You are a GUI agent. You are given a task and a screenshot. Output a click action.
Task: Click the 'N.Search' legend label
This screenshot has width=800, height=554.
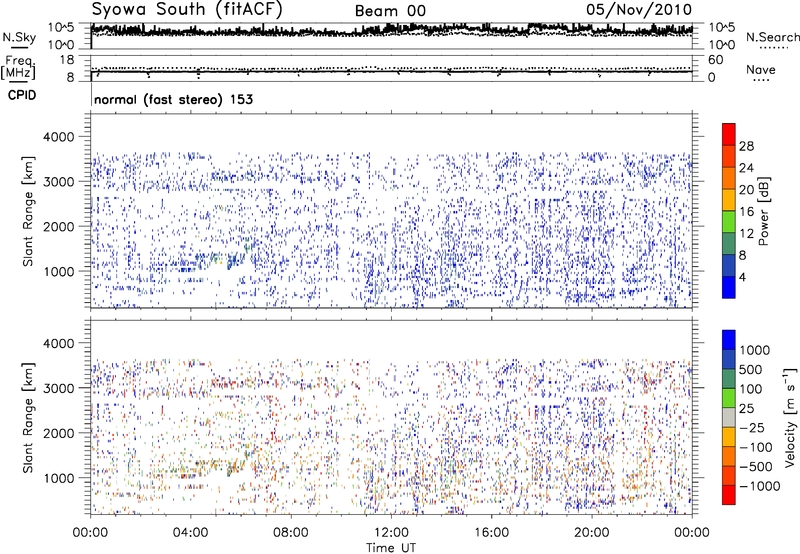773,37
